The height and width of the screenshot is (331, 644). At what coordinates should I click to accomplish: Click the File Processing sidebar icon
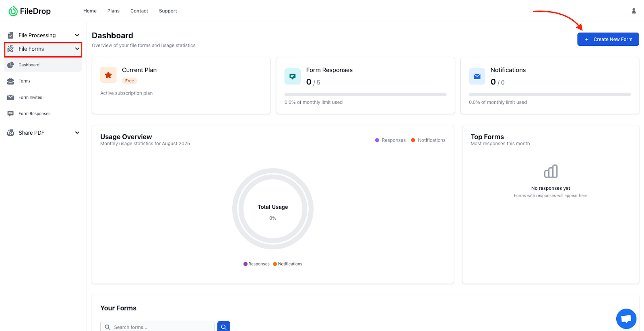(10, 35)
